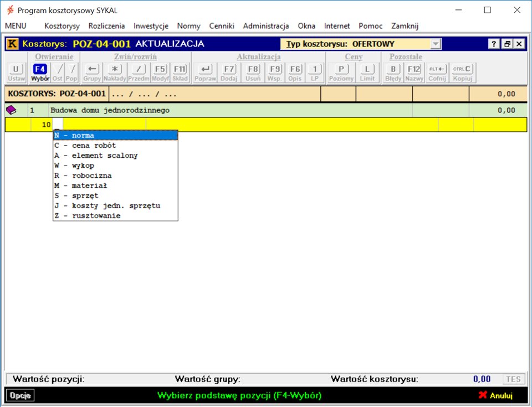
Task: Click the Wartość kosztorysu value 0,00
Action: (482, 379)
